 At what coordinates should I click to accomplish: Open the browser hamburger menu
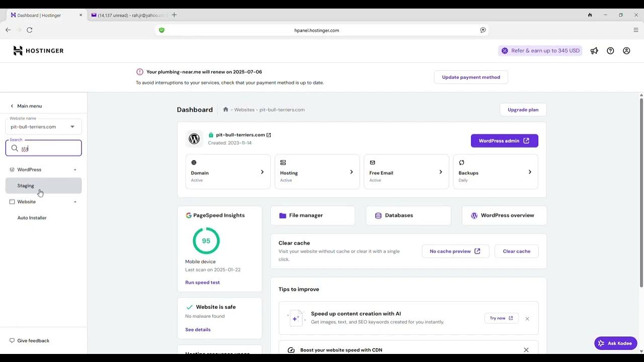tap(636, 30)
